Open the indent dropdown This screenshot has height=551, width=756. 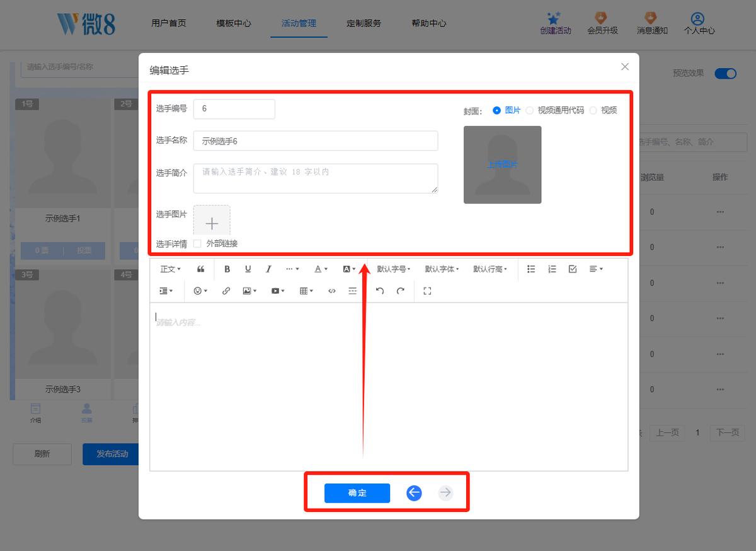(x=166, y=291)
